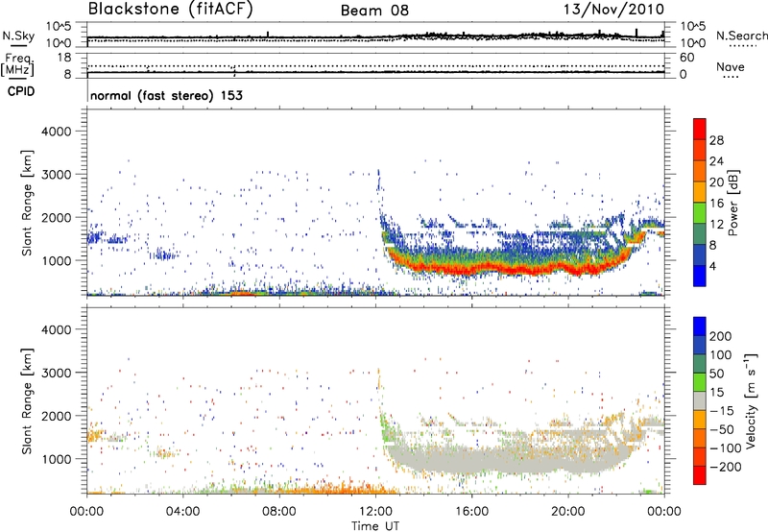Viewport: 768px width, 532px height.
Task: Click the power panel 'Slant Range [km]' axis label
Action: [27, 203]
